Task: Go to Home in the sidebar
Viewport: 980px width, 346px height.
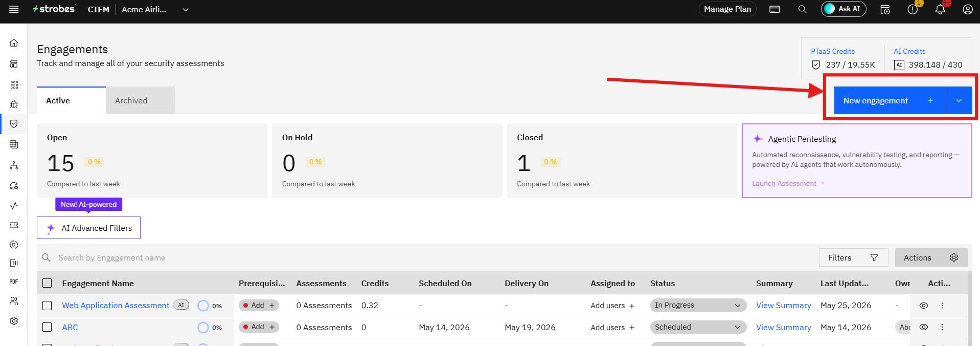Action: [14, 43]
